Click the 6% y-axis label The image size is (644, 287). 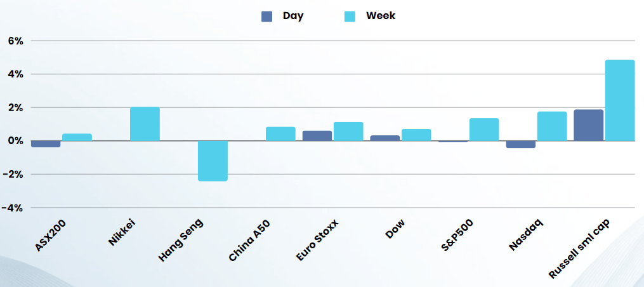click(15, 41)
